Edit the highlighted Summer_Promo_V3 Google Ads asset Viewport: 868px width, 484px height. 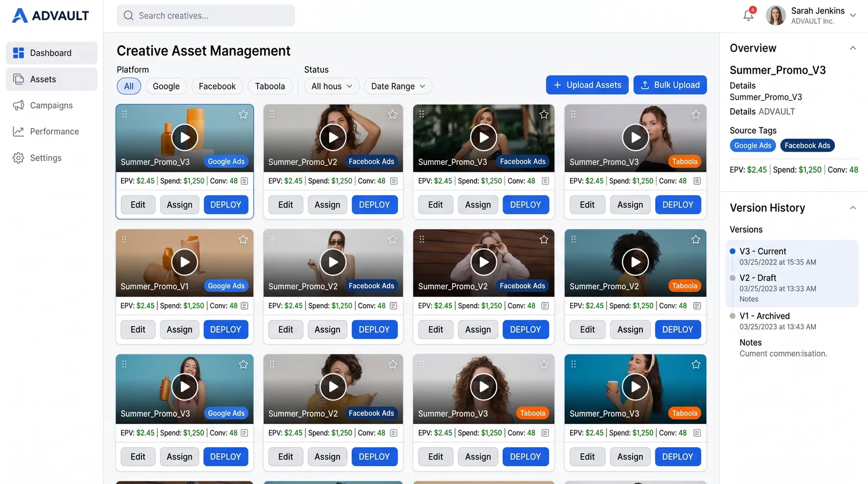point(138,205)
